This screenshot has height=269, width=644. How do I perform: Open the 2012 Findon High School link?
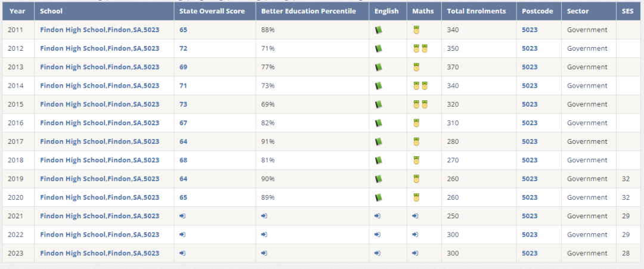pos(100,48)
